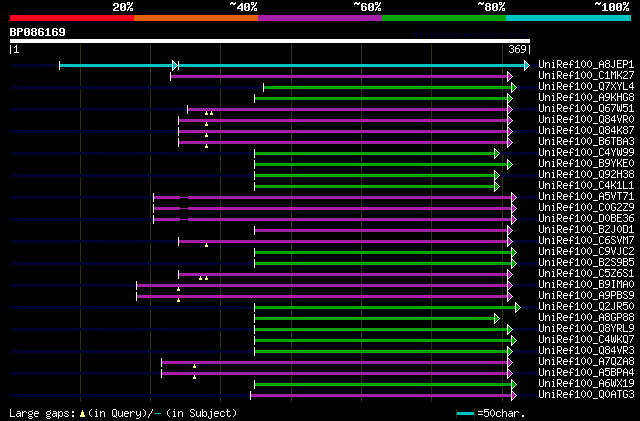Click the UniRef100_C4YW99 label
Viewport: 640px width, 421px height.
pyautogui.click(x=586, y=153)
